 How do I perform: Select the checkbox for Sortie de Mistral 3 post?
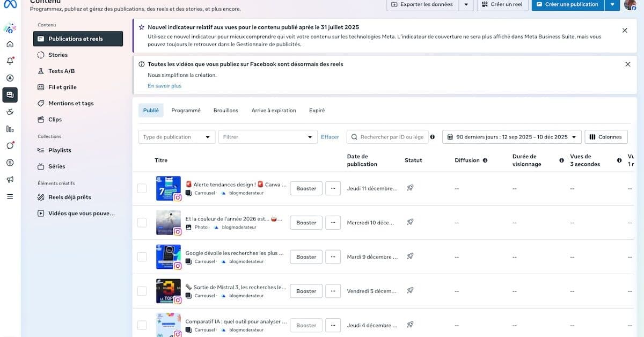point(142,291)
